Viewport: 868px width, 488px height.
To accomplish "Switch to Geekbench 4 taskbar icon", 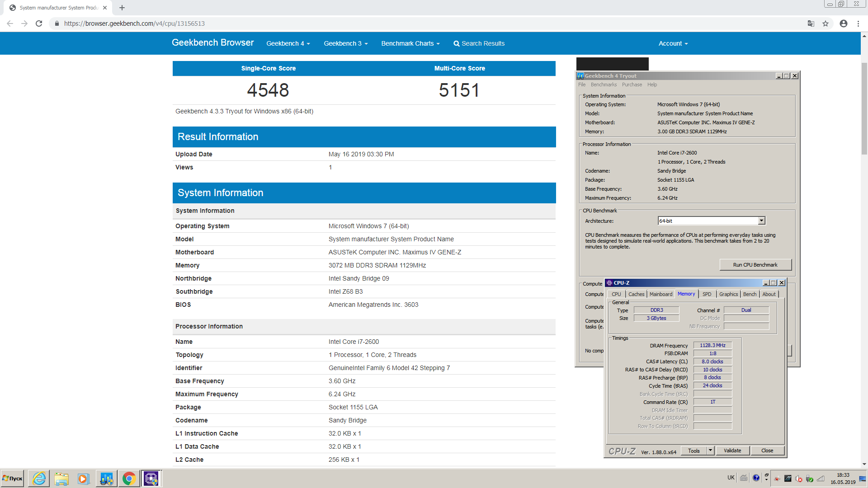I will [x=106, y=479].
